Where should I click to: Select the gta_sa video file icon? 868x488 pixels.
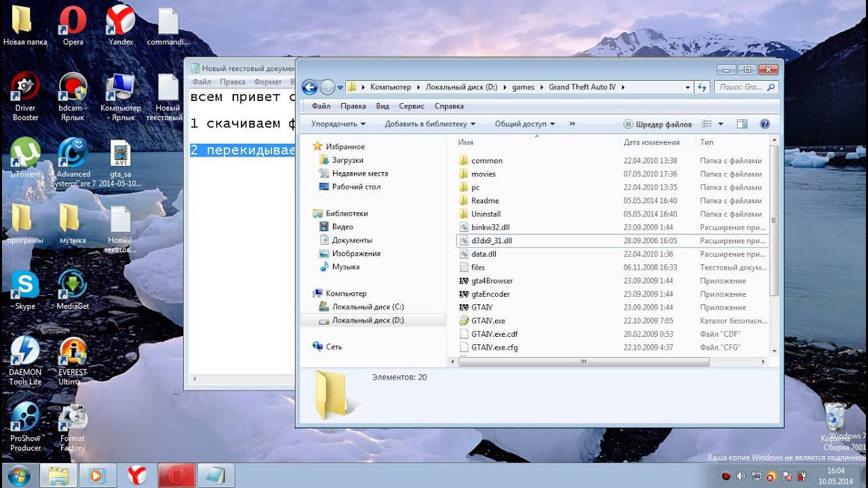coord(121,164)
